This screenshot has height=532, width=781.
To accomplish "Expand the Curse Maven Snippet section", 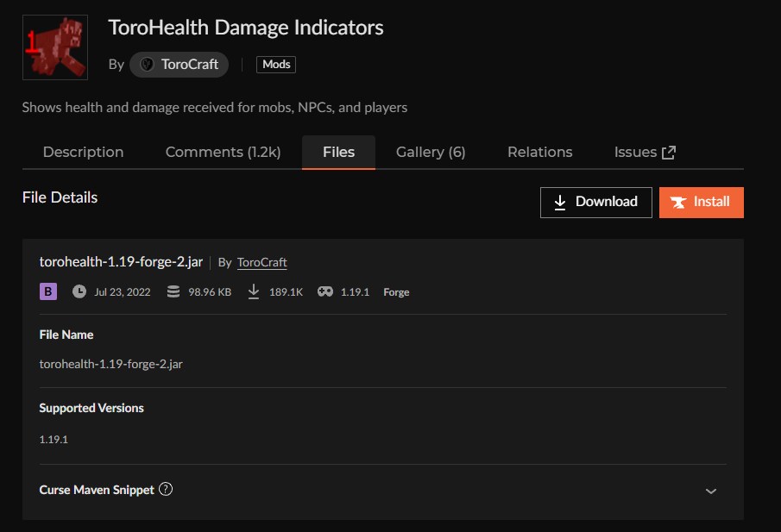I will pos(711,491).
